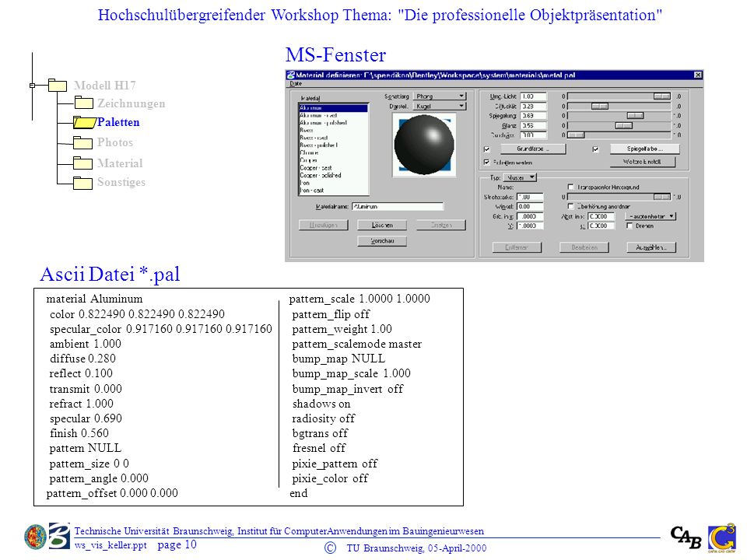This screenshot has height=560, width=747.
Task: Click the Zeichnungen folder icon
Action: pyautogui.click(x=83, y=103)
